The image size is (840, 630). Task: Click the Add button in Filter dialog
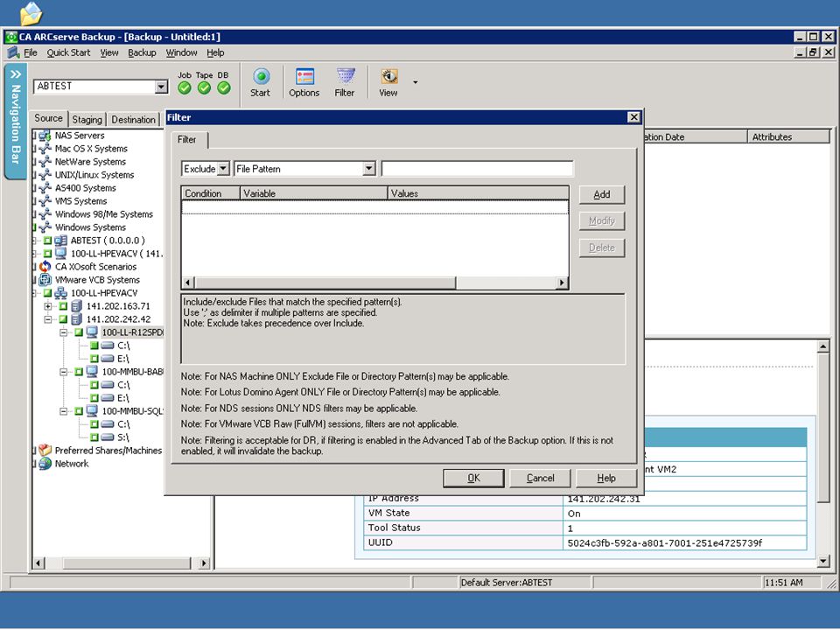[602, 194]
